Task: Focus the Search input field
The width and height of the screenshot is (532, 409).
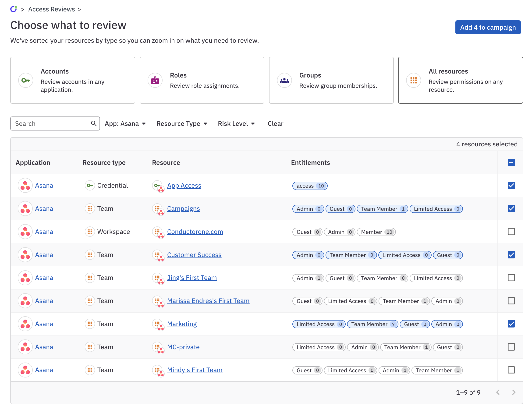Action: coord(55,123)
